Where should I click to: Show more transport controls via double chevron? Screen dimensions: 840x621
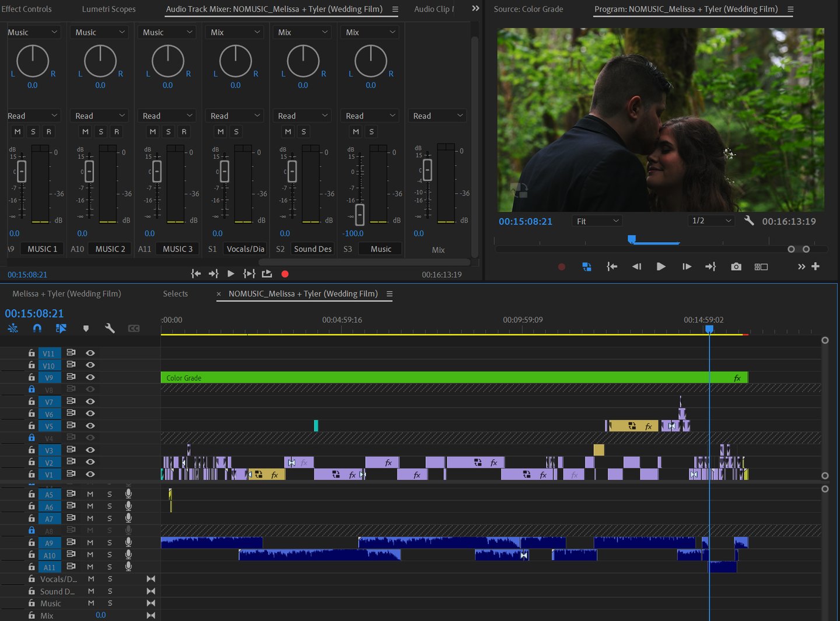pyautogui.click(x=801, y=267)
